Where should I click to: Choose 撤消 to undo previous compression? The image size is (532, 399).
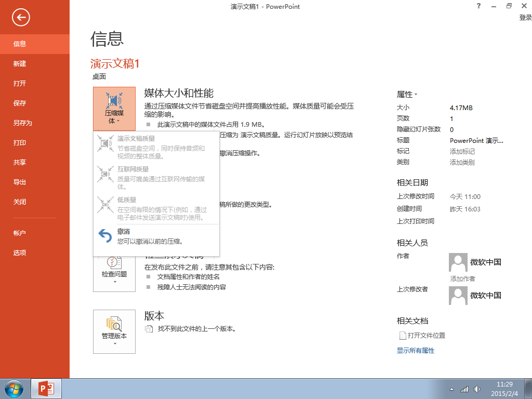156,236
